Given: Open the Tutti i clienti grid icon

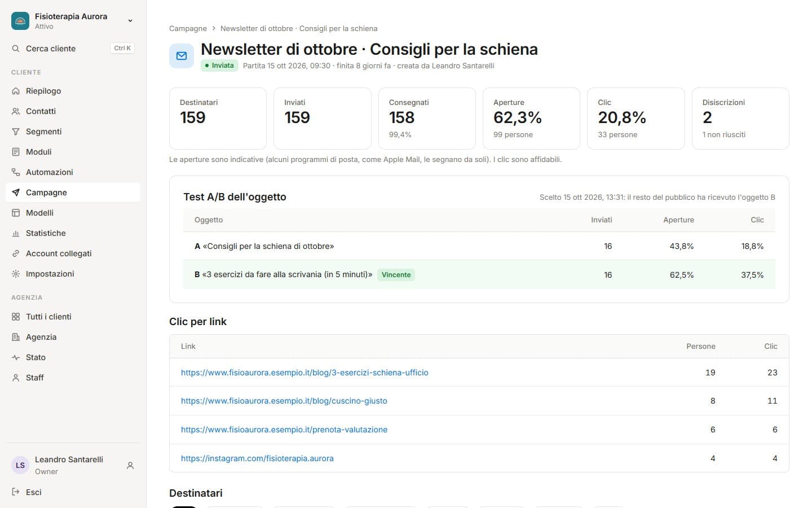Looking at the screenshot, I should pyautogui.click(x=16, y=317).
